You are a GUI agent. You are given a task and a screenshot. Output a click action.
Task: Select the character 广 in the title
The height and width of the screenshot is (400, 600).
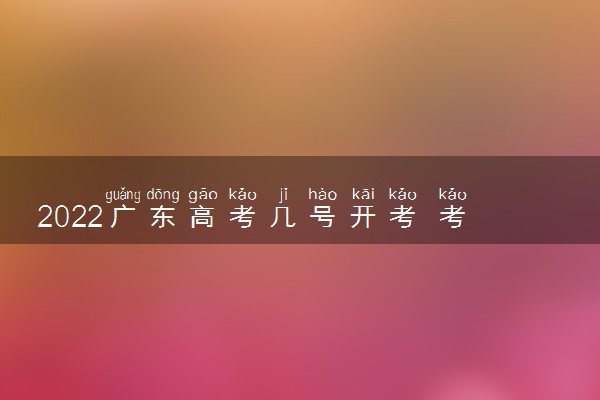click(x=122, y=217)
